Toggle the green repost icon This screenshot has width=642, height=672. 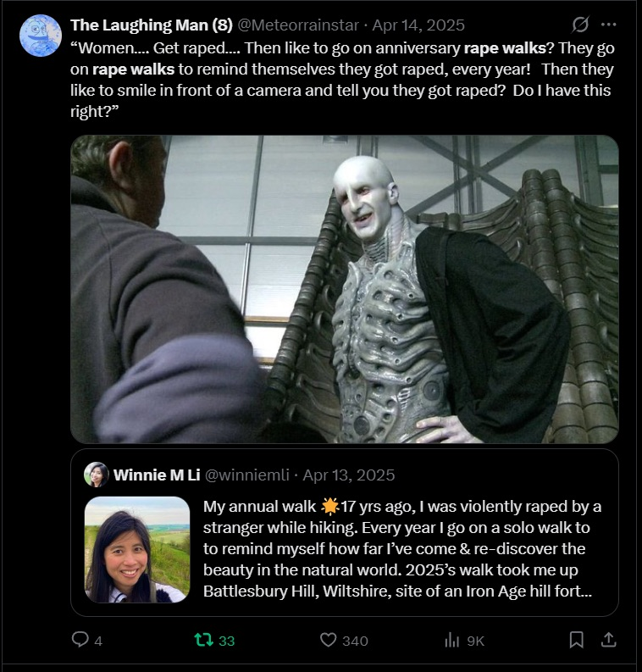tap(203, 640)
